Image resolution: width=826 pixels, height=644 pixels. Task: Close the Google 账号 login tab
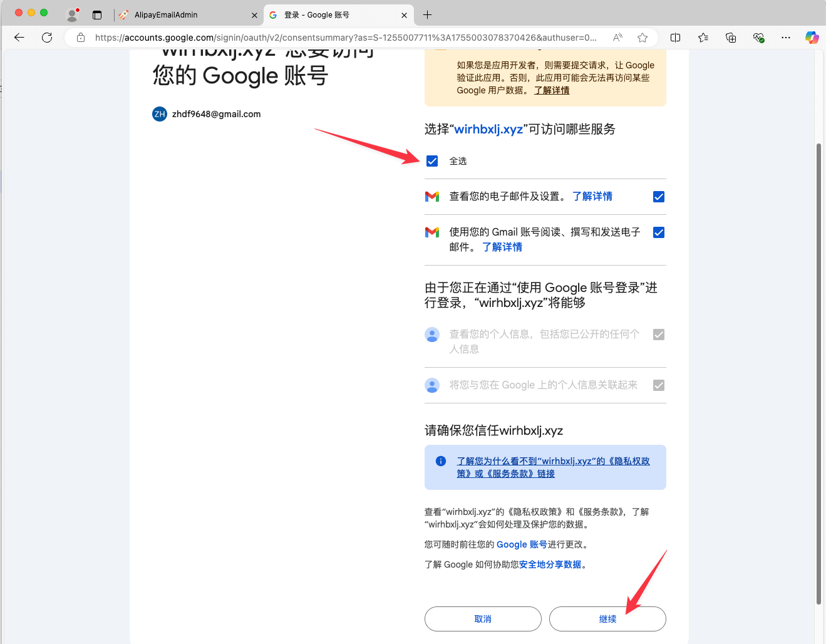[x=404, y=15]
